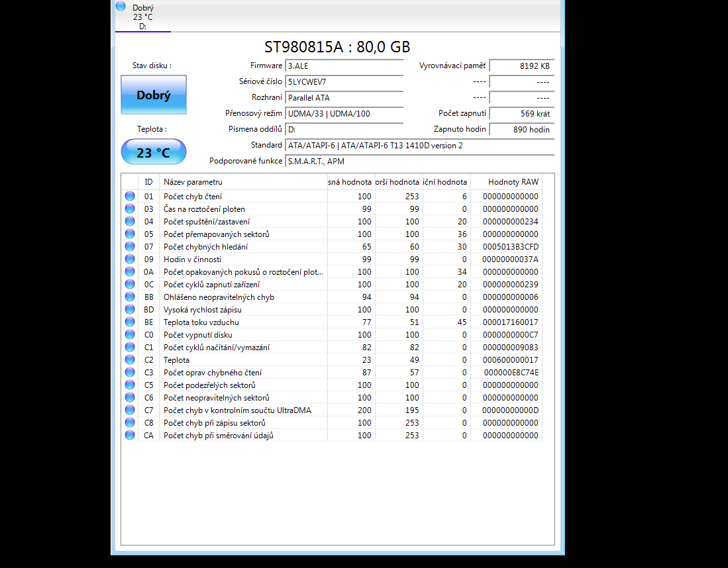Click the status orb of row 03 Čas na roztočení ploten
This screenshot has width=728, height=568.
tap(130, 209)
